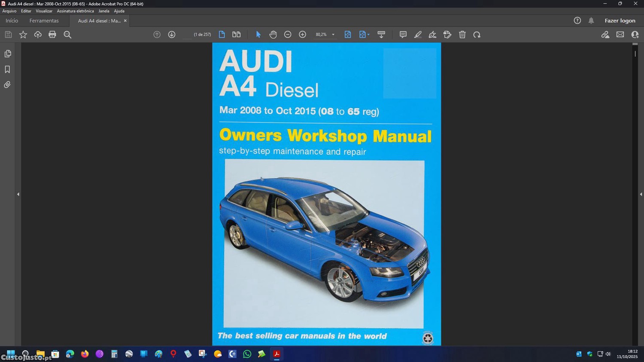Toggle two-page view display
The width and height of the screenshot is (644, 362).
tap(237, 35)
